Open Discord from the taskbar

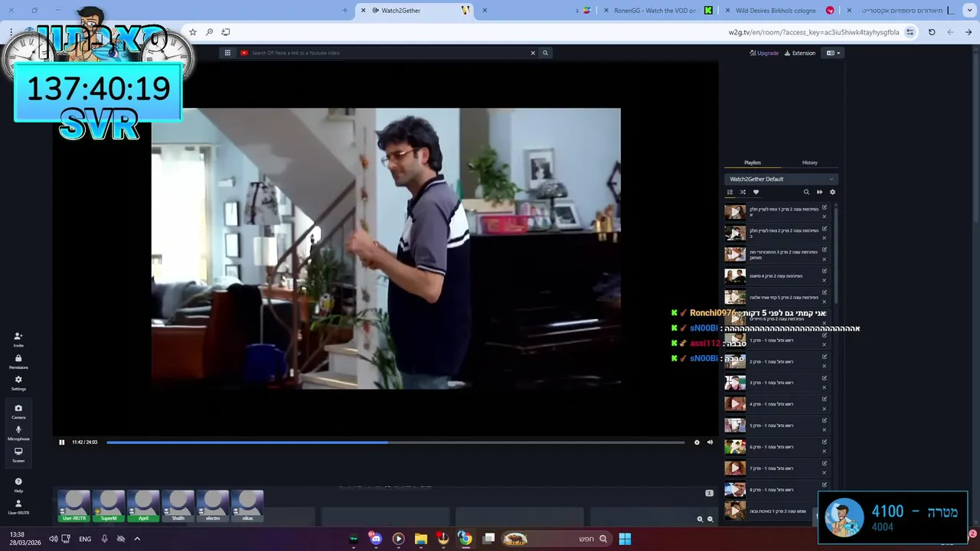tap(375, 539)
